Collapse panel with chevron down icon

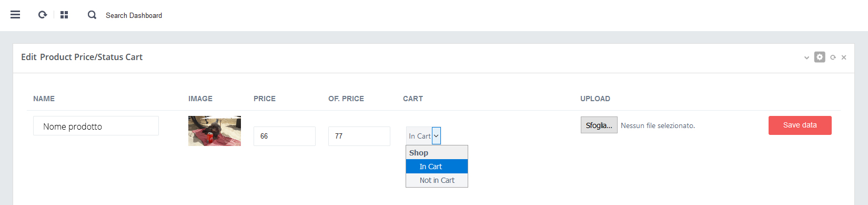(x=806, y=57)
